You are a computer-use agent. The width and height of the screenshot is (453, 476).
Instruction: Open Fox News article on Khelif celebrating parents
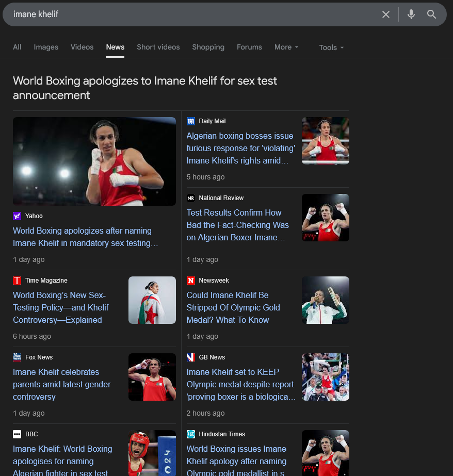tap(61, 384)
